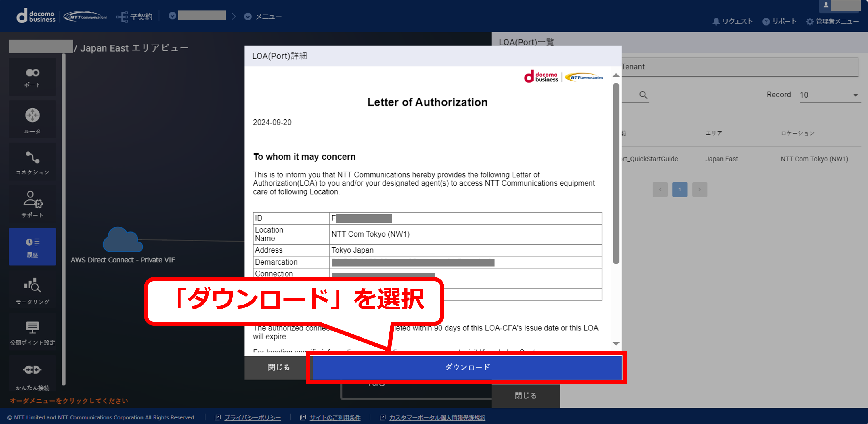868x424 pixels.
Task: Click the search magnifier icon in LOA list
Action: tap(643, 95)
